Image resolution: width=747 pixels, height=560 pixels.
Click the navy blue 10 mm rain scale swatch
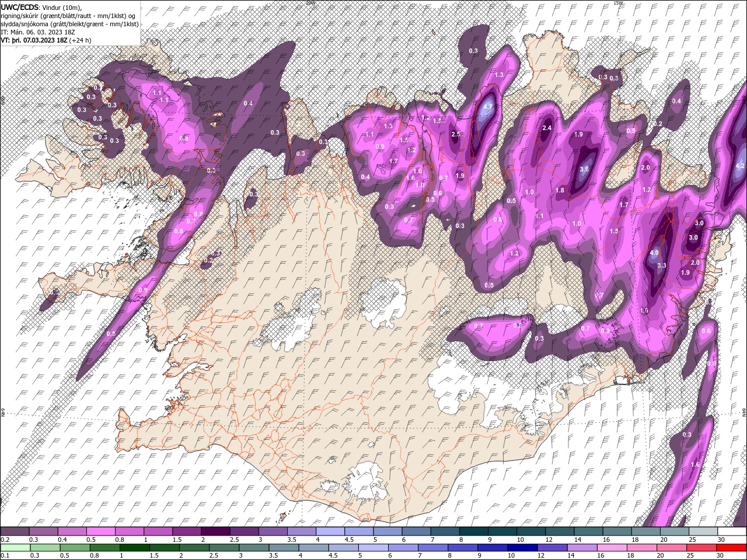pos(521,548)
